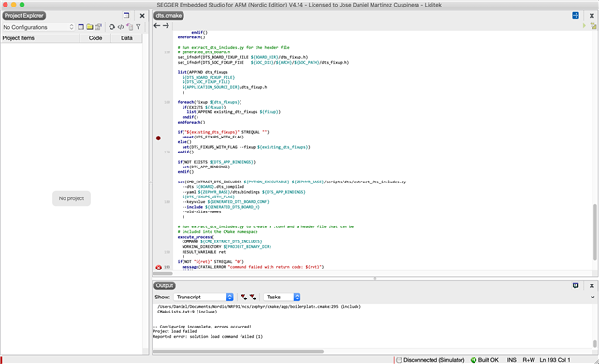Click the Configuring incomplete, errors occurred! line
This screenshot has width=599, height=364.
(x=202, y=327)
